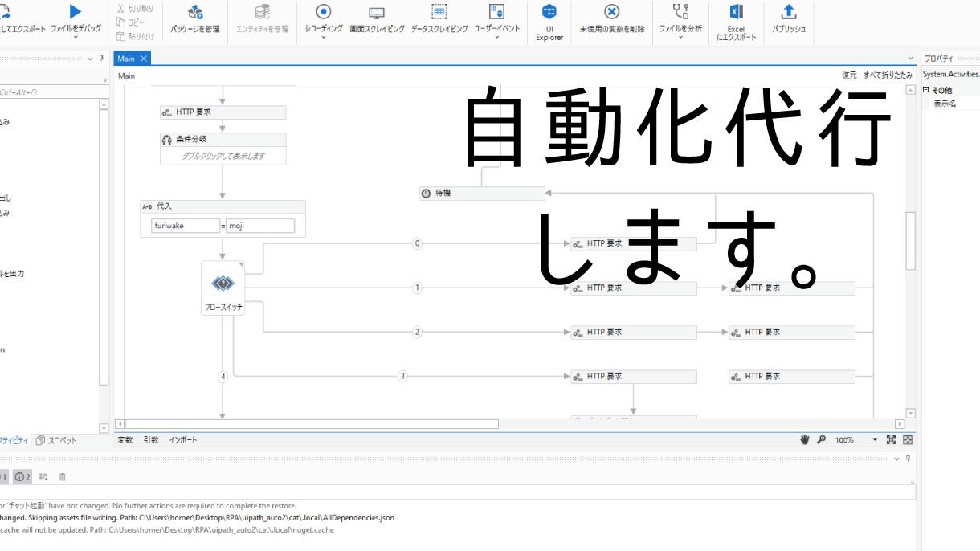Open the 引数 (Arguments) tab
Image resolution: width=980 pixels, height=551 pixels.
point(151,440)
